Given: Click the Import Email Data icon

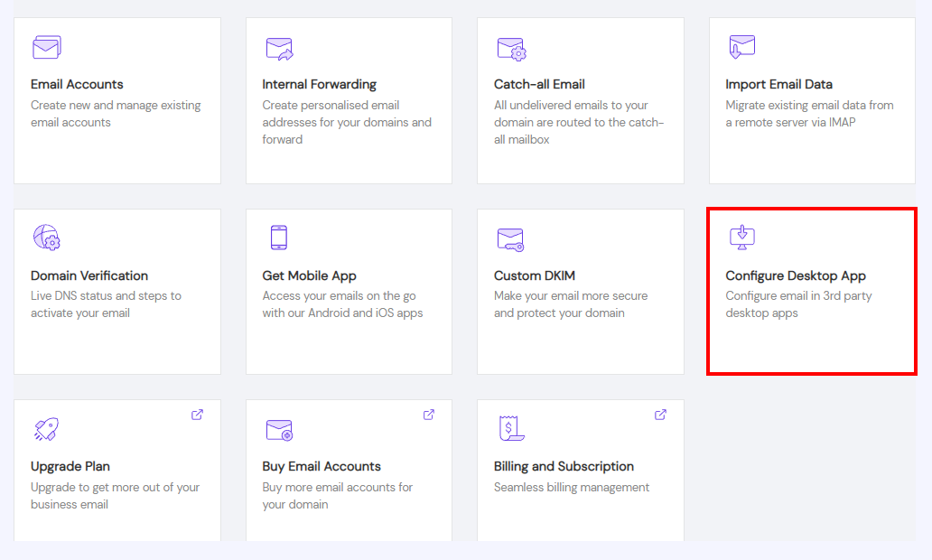Looking at the screenshot, I should coord(741,46).
